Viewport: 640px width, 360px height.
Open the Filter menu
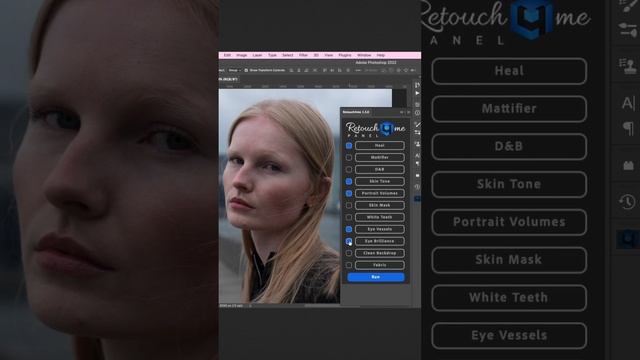(303, 55)
